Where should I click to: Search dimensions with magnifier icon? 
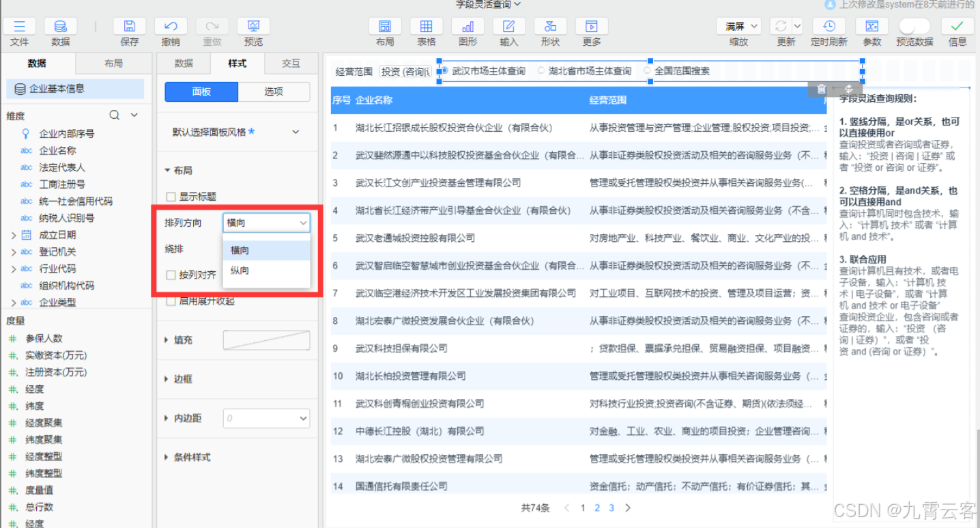[x=115, y=115]
